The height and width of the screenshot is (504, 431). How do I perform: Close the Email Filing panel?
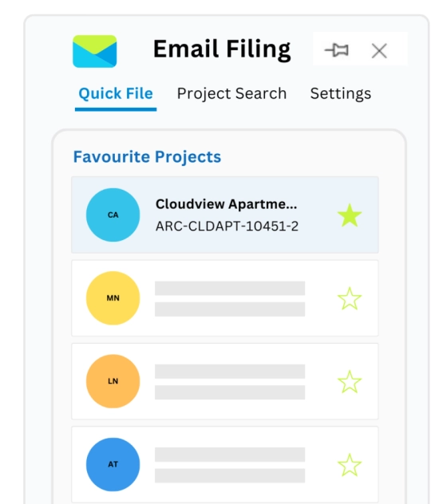(379, 51)
